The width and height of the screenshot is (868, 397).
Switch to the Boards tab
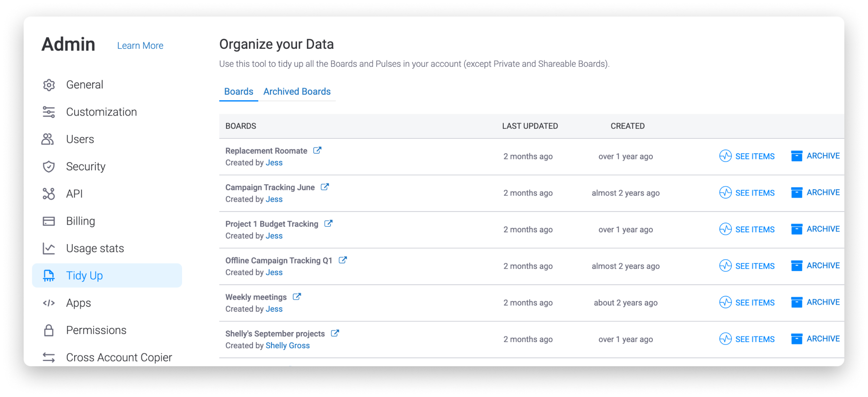pos(239,91)
